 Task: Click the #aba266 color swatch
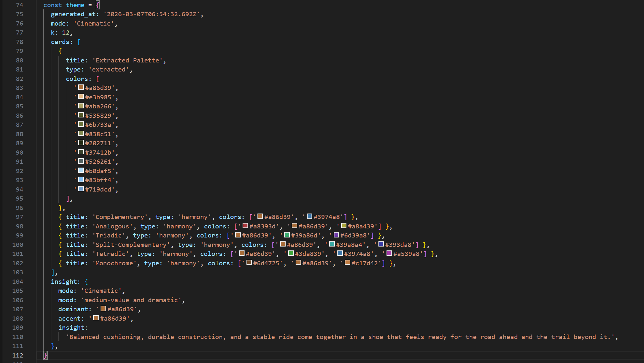tap(81, 106)
